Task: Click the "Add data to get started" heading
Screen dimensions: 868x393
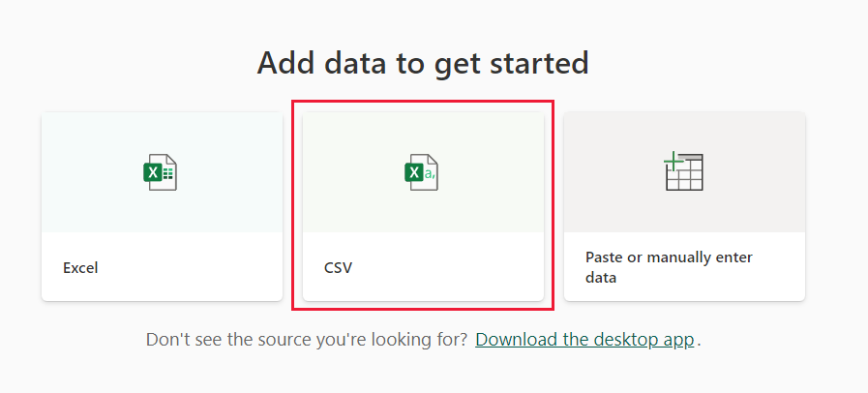Action: coord(423,63)
